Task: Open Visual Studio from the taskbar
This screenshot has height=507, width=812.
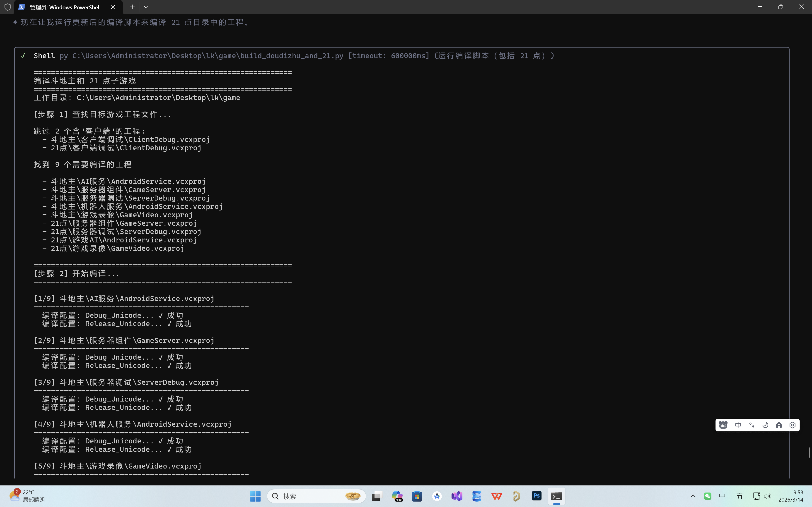Action: [457, 496]
